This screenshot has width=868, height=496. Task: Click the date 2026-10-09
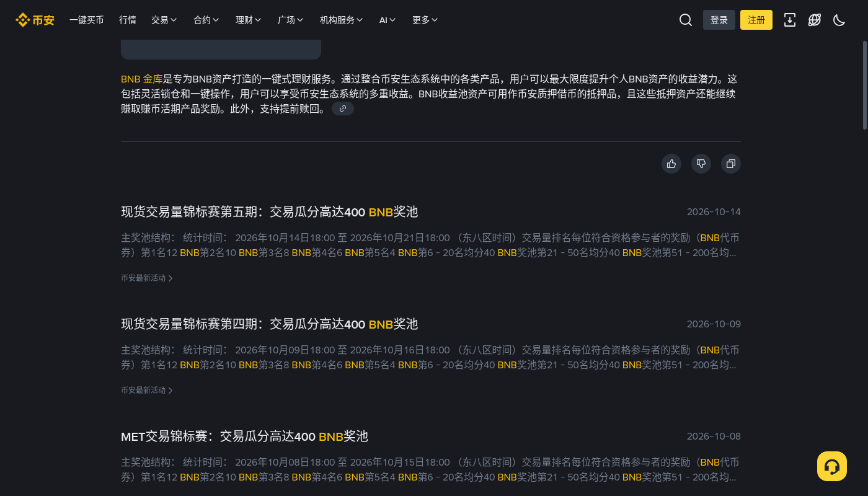[714, 324]
